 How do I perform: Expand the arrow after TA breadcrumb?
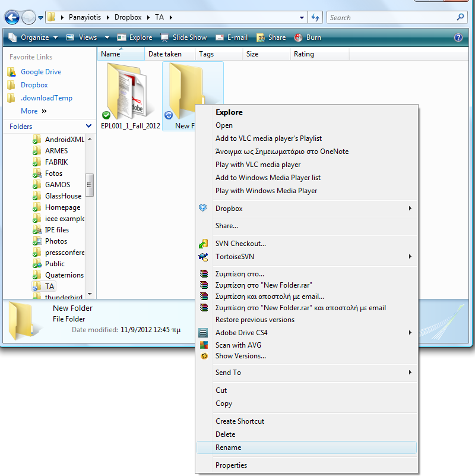(171, 17)
